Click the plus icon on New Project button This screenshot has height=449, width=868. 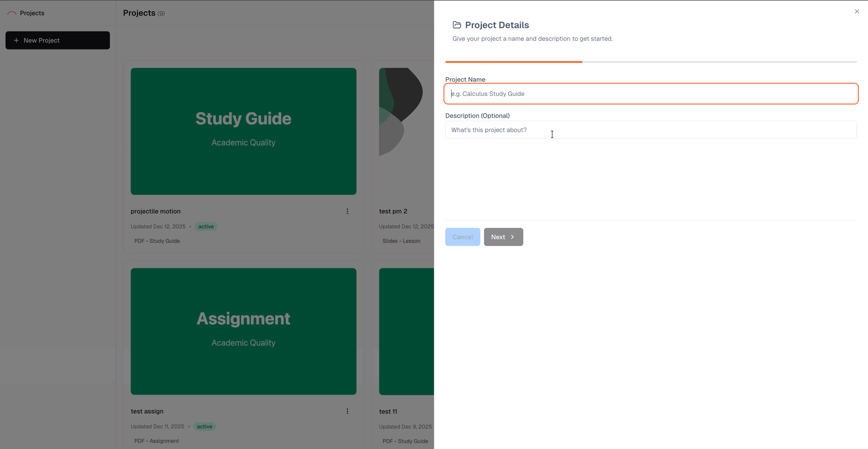tap(16, 40)
